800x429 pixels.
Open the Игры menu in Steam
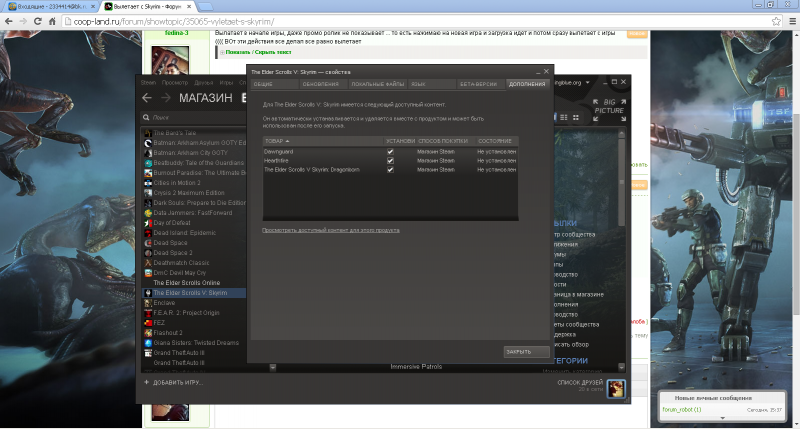coord(226,83)
